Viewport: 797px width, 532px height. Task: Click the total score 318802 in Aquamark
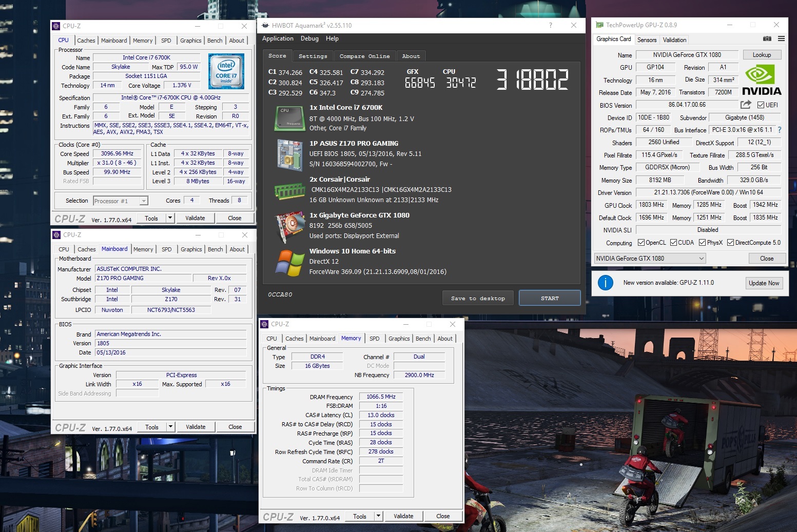tap(532, 80)
